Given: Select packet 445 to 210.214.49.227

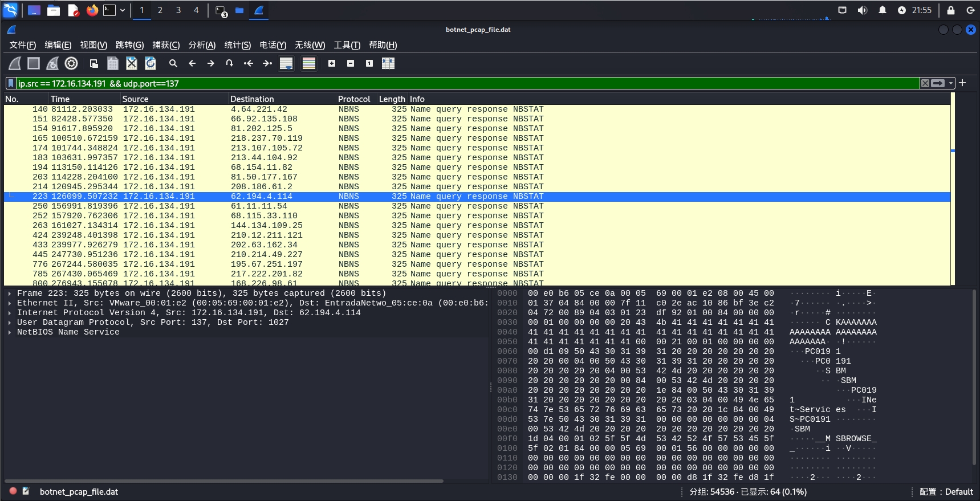Looking at the screenshot, I should (477, 255).
